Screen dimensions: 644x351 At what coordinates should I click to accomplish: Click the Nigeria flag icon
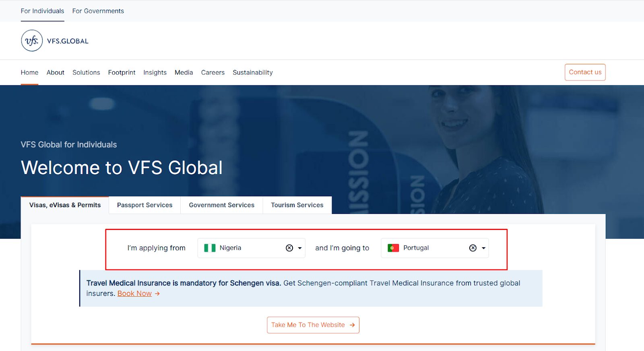[210, 248]
